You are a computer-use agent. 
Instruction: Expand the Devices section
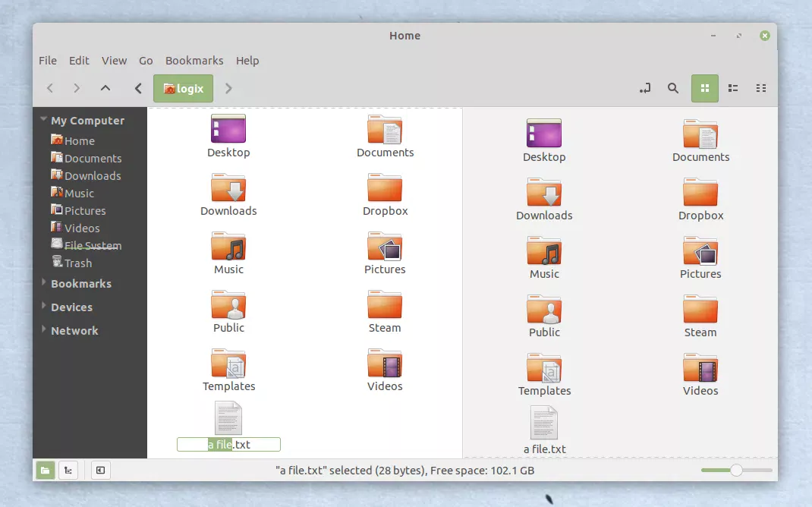(x=71, y=307)
